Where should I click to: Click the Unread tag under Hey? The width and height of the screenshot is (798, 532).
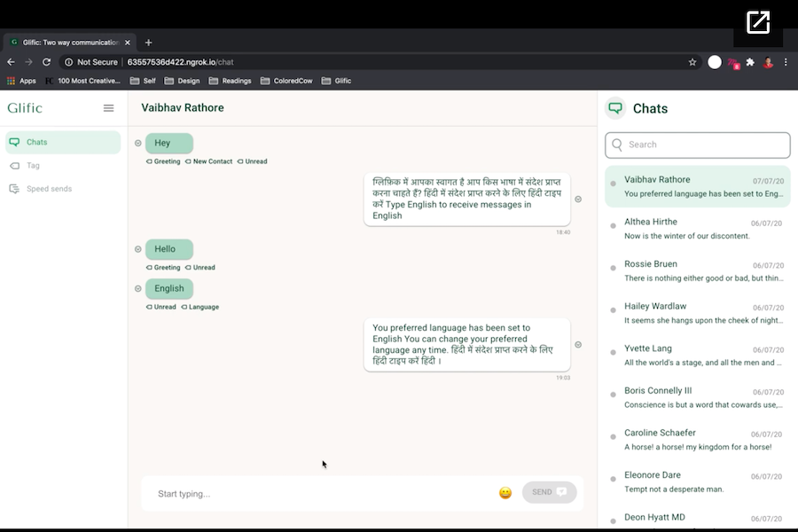pyautogui.click(x=253, y=161)
